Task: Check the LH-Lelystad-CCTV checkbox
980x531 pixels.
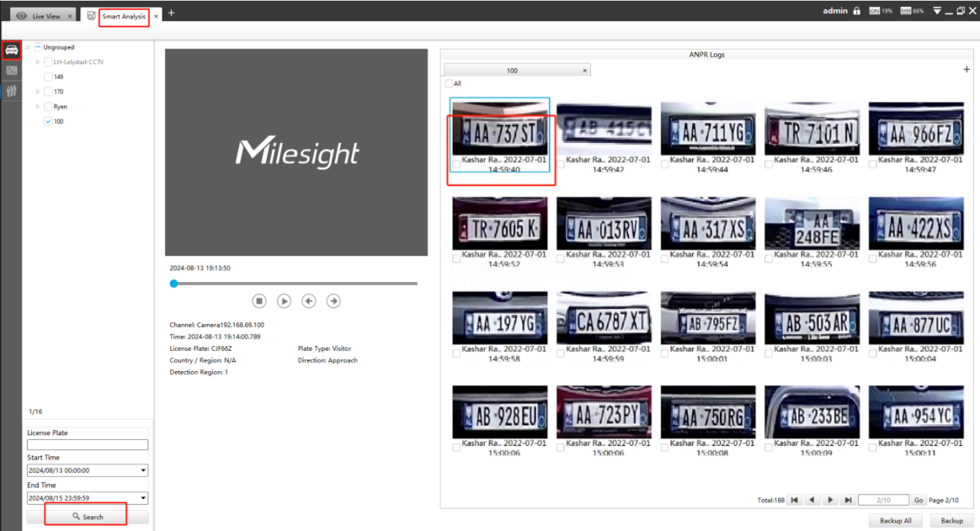Action: tap(49, 62)
